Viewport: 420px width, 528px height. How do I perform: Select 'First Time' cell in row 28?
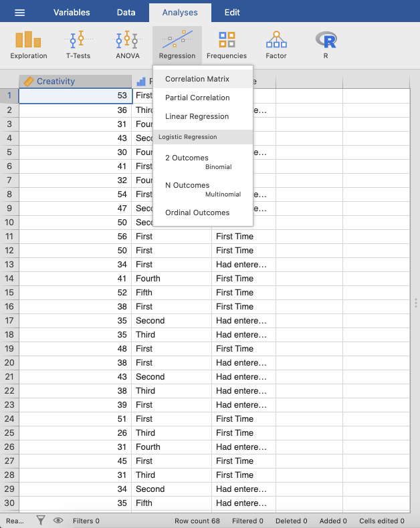(x=243, y=475)
